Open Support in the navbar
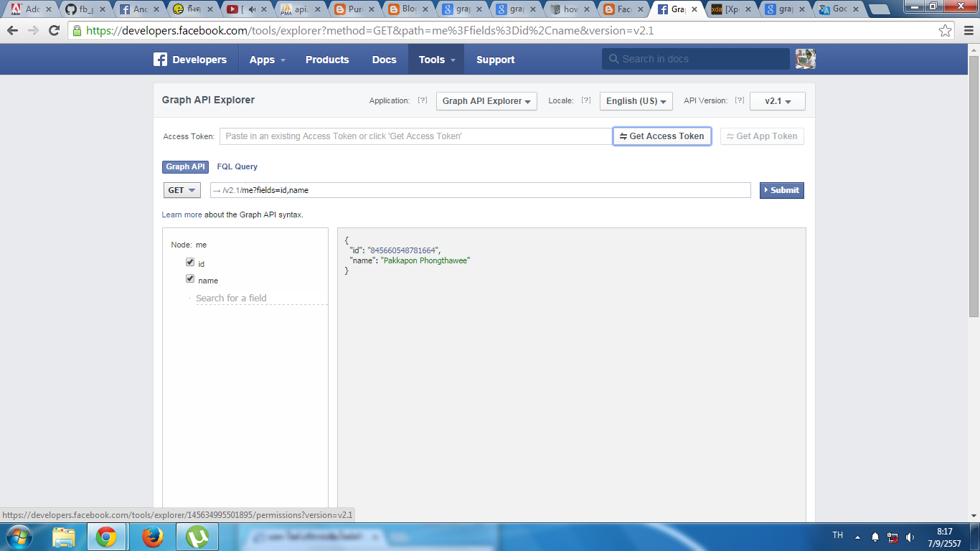980x551 pixels. [495, 60]
